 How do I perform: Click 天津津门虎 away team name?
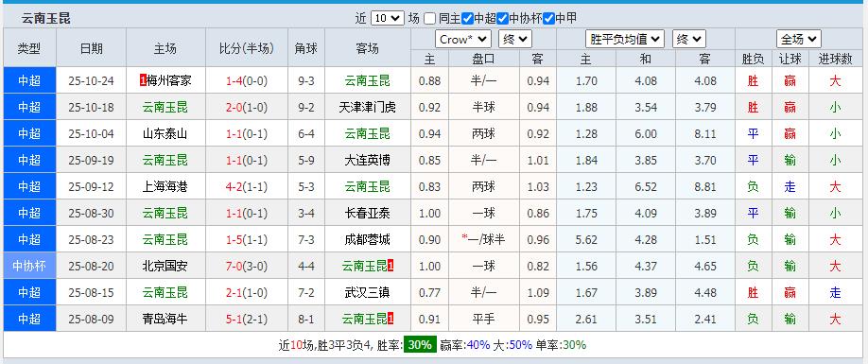point(367,108)
